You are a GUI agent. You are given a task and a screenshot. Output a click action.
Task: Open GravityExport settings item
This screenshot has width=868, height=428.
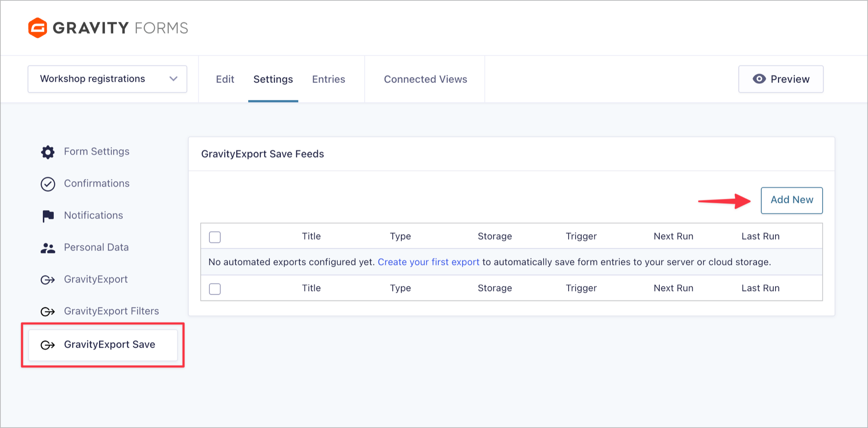click(x=96, y=279)
